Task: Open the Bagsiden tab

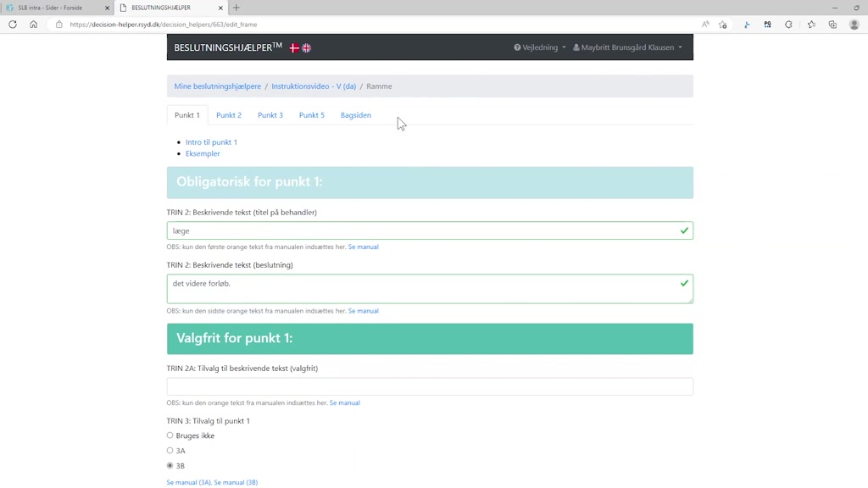Action: pos(355,115)
